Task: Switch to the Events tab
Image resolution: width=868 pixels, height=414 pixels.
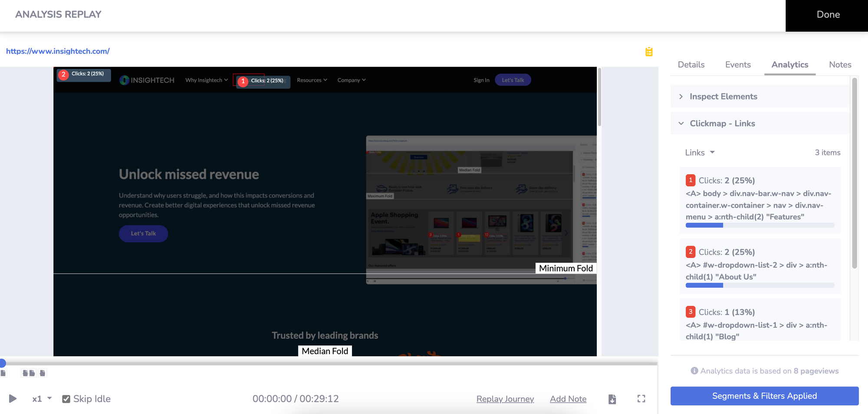Action: pyautogui.click(x=738, y=65)
